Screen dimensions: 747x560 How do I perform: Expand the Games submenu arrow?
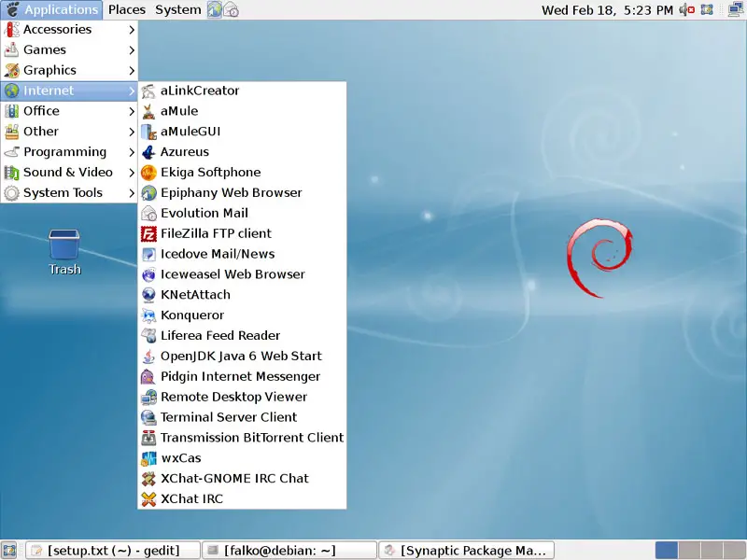click(132, 50)
